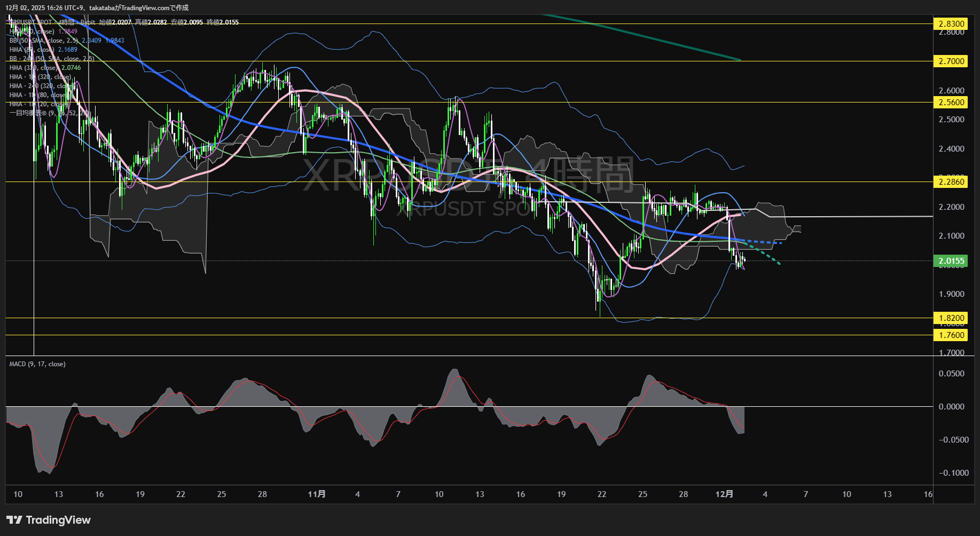Viewport: 980px width, 536px height.
Task: Click the yellow 2.7000 price level label
Action: [951, 61]
